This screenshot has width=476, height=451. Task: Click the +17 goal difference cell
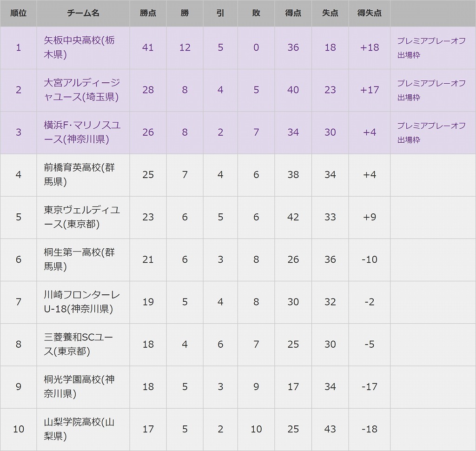coord(370,90)
